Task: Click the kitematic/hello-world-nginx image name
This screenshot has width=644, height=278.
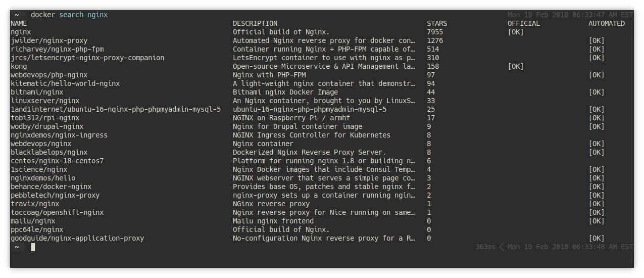Action: click(65, 83)
